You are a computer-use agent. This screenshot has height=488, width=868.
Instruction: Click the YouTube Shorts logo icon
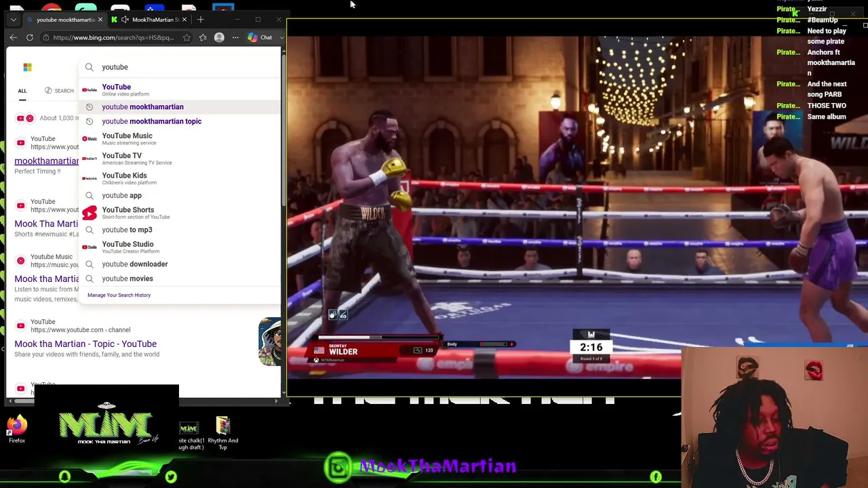[x=90, y=213]
